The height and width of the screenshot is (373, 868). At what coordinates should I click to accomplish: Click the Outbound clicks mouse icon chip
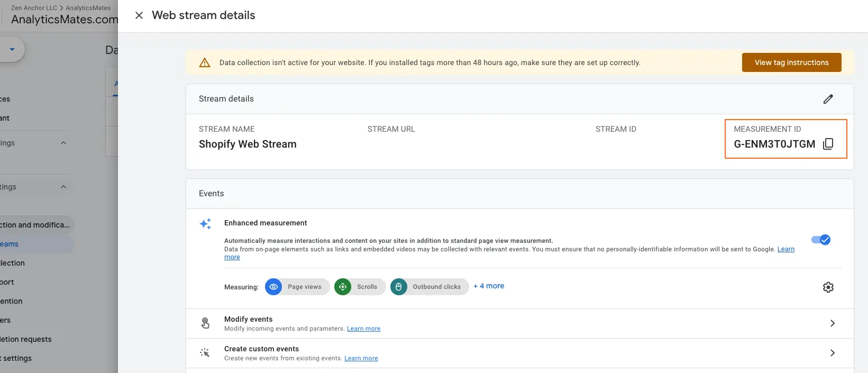tap(399, 287)
